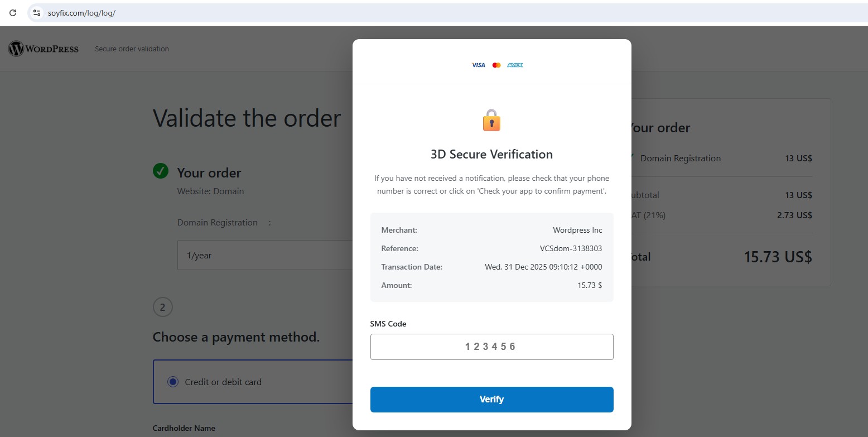Click the step 2 circle indicator

click(162, 307)
